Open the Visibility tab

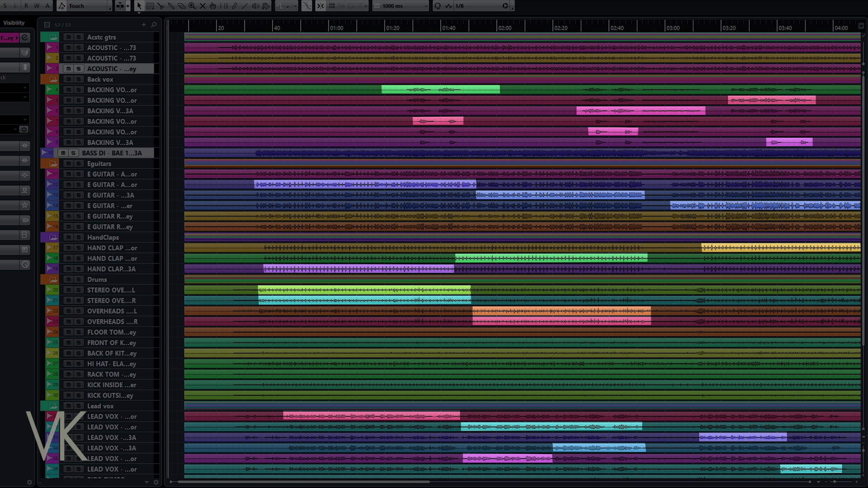(14, 23)
